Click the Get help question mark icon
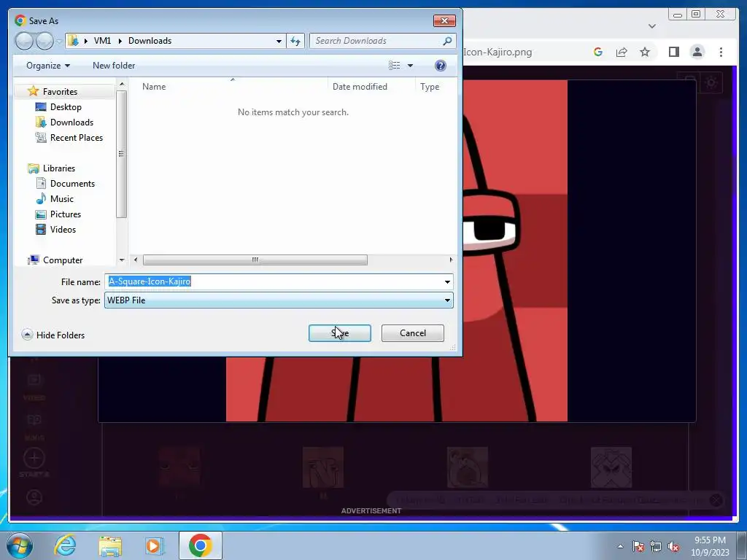The image size is (747, 560). 440,65
